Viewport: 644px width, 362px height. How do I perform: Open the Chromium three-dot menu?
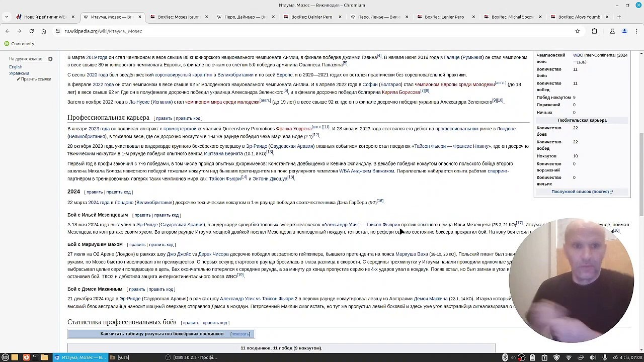pyautogui.click(x=636, y=31)
